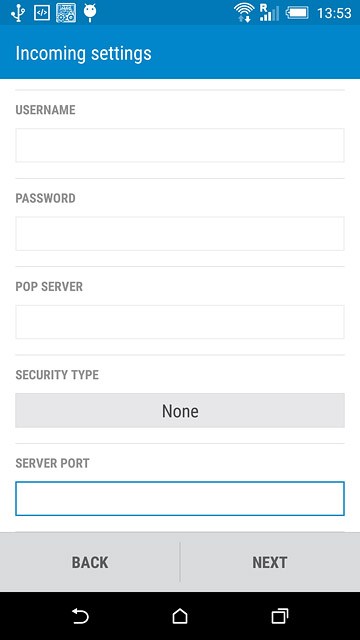Tap the 13:53 clock in status bar
The width and height of the screenshot is (360, 640).
coord(334,13)
